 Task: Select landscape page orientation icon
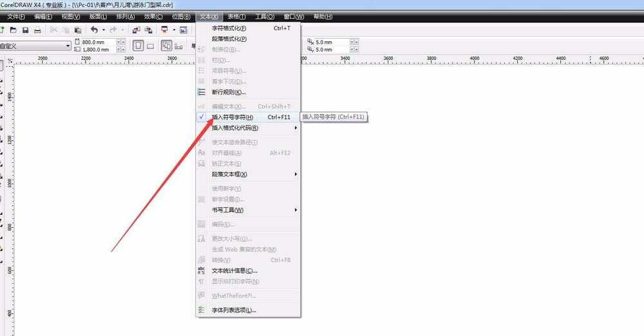pos(150,46)
